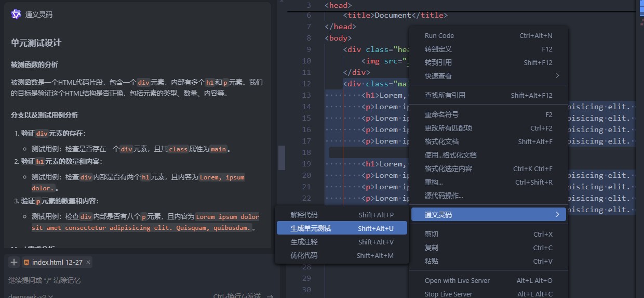Viewport: 644px width, 298px height.
Task: Select 复制 in context menu
Action: 489,248
